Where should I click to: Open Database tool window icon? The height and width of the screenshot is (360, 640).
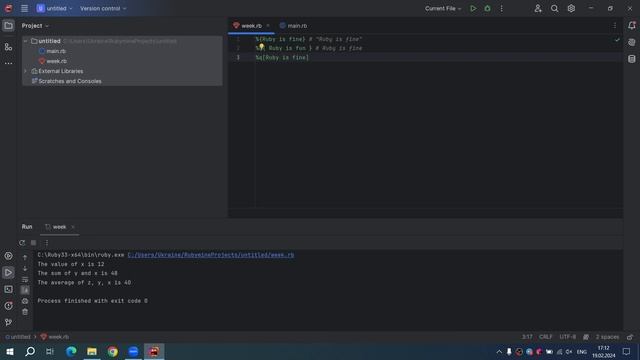pos(632,59)
